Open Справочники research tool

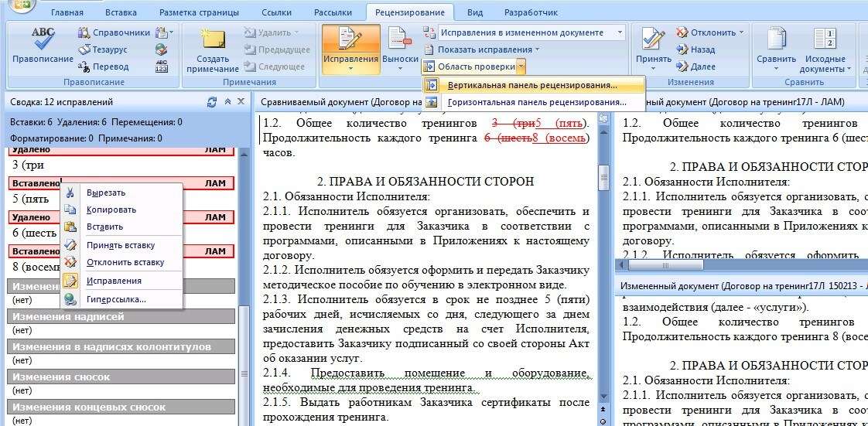click(114, 32)
